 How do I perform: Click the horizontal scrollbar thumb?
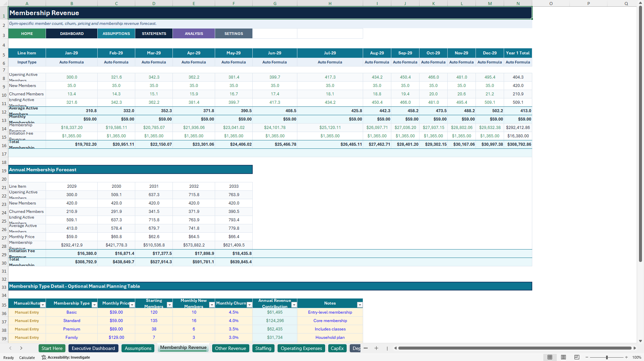515,348
